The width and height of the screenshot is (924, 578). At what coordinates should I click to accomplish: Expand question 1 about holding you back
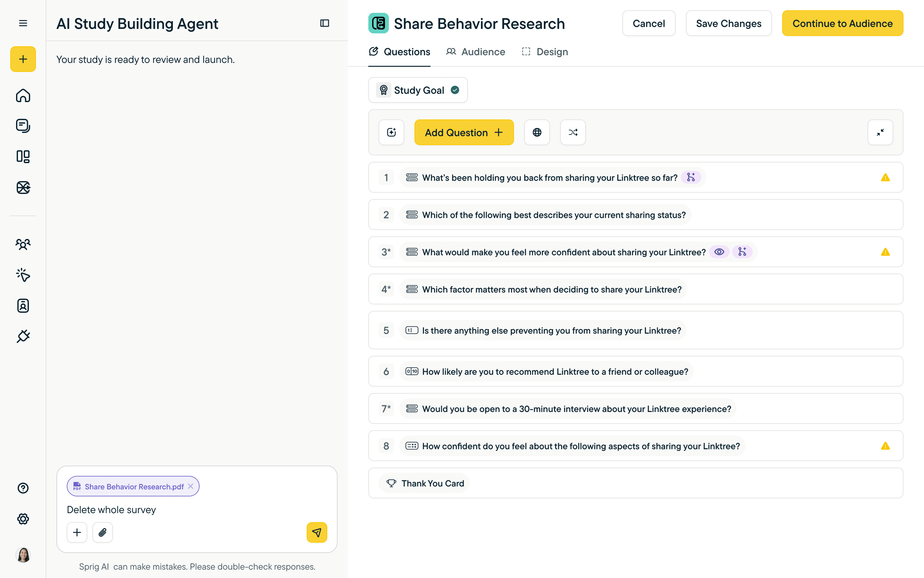(635, 177)
